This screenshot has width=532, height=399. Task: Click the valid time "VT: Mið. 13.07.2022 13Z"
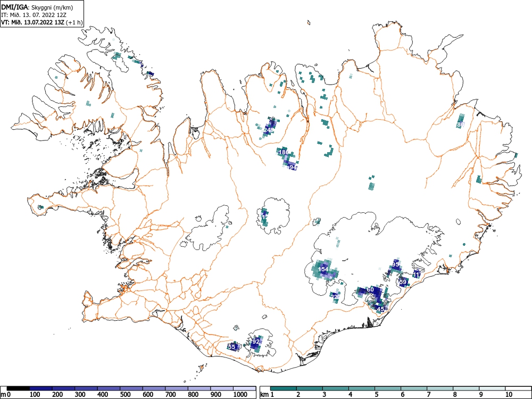[x=32, y=22]
